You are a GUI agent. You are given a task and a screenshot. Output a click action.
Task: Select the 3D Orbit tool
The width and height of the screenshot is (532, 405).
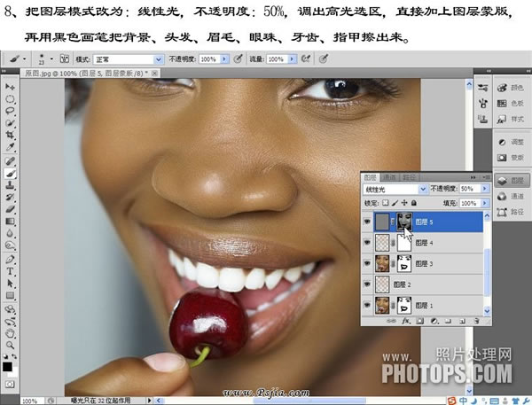coord(10,322)
